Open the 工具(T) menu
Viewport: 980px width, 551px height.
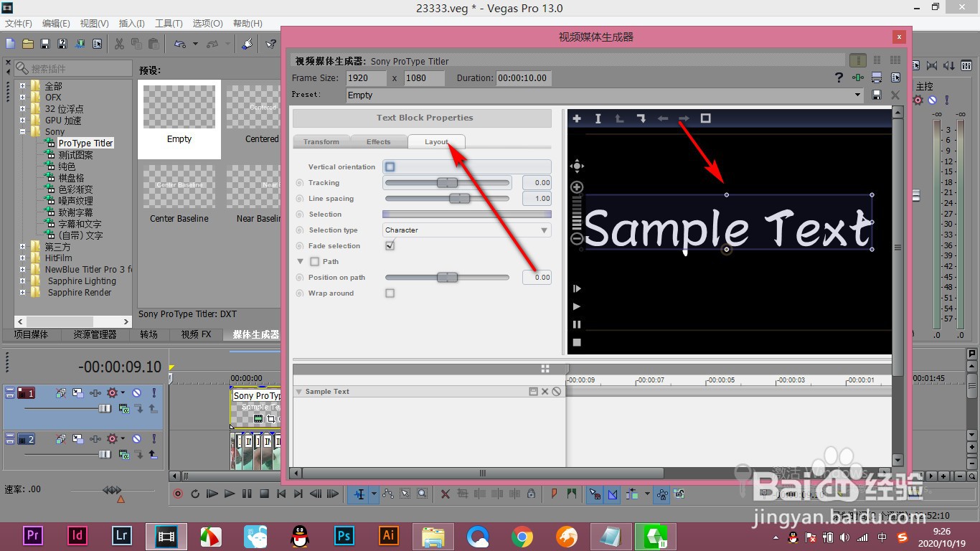[x=169, y=24]
